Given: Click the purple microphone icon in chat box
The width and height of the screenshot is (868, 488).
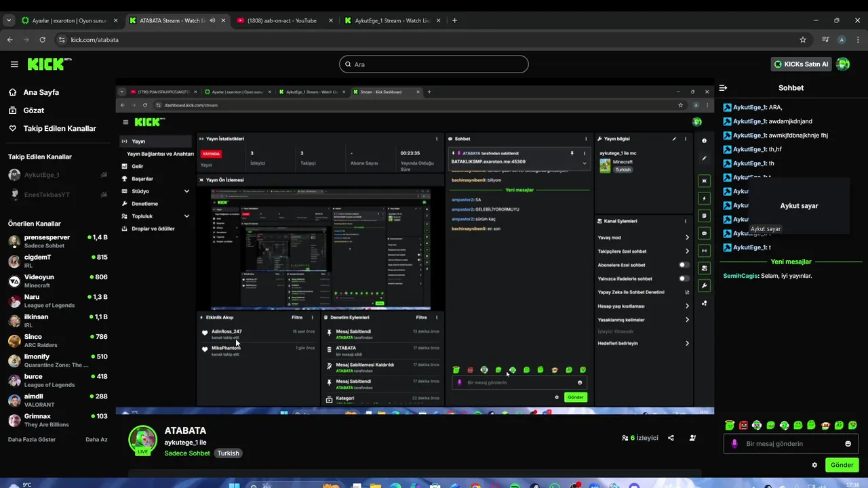Looking at the screenshot, I should 734,444.
